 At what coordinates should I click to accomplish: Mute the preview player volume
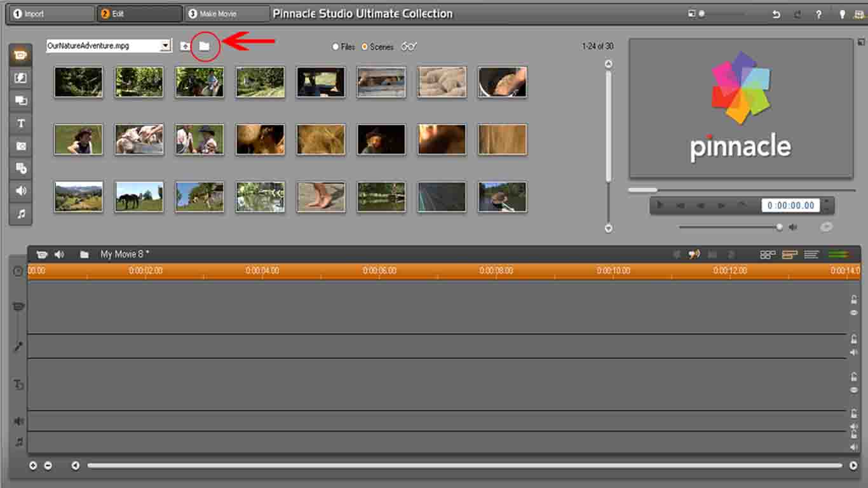click(793, 227)
